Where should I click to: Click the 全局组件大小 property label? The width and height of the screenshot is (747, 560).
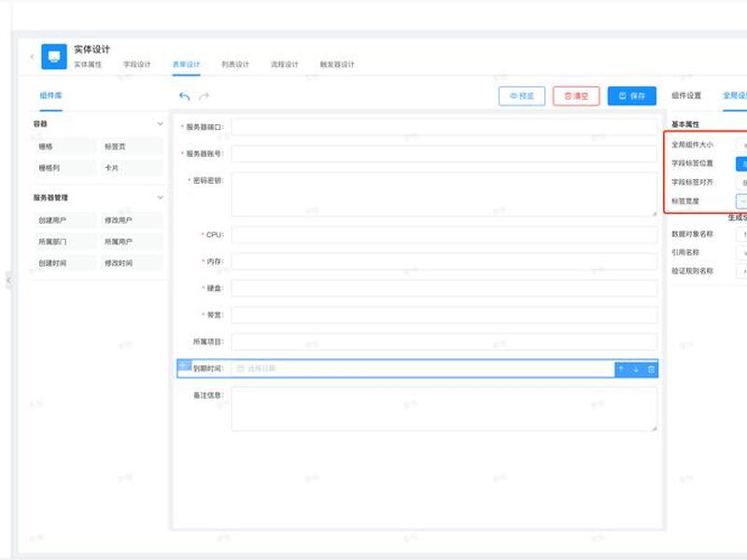coord(692,145)
